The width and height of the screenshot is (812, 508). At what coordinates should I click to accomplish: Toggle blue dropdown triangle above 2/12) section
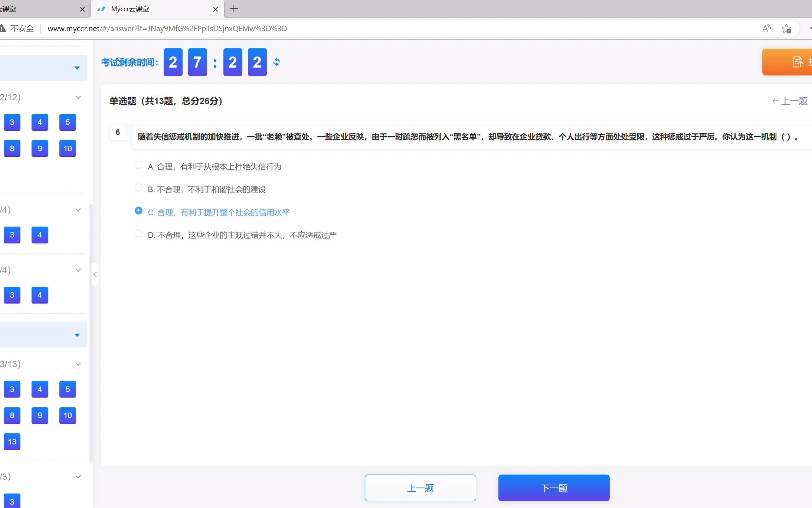[x=77, y=68]
